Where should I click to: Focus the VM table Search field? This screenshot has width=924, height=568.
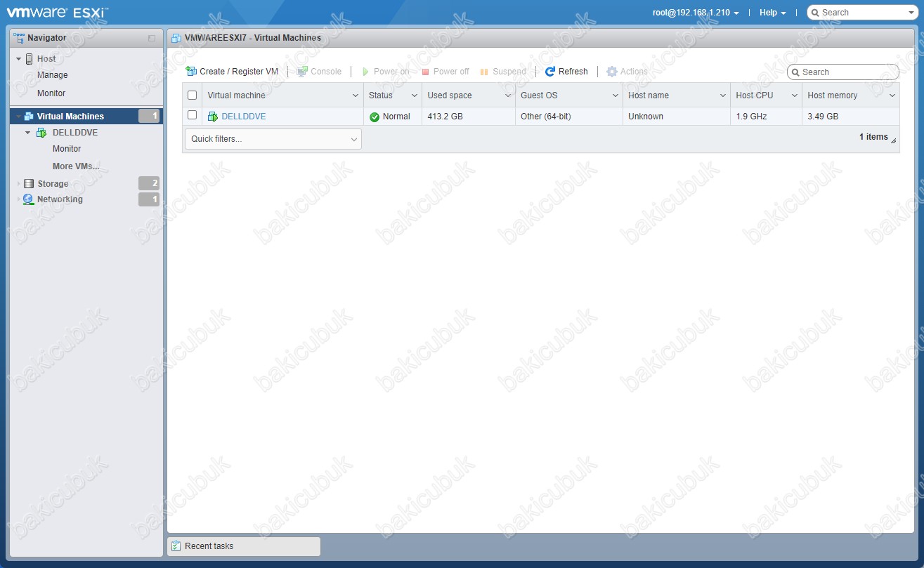click(x=843, y=72)
